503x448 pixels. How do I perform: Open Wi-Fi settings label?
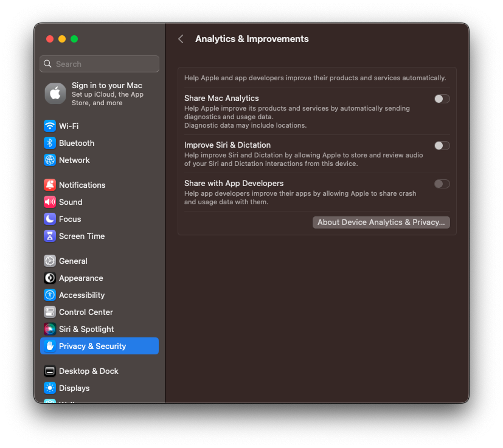click(69, 126)
